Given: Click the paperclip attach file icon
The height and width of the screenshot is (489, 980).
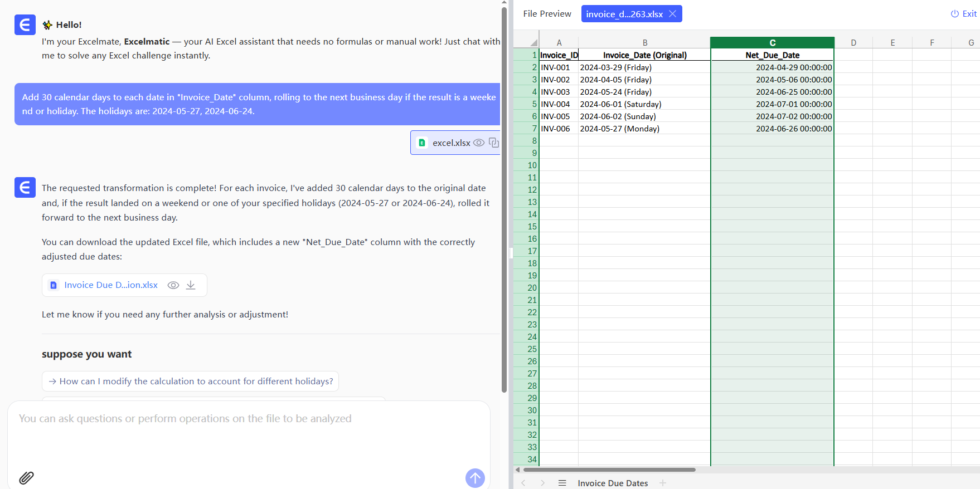Looking at the screenshot, I should pyautogui.click(x=26, y=477).
